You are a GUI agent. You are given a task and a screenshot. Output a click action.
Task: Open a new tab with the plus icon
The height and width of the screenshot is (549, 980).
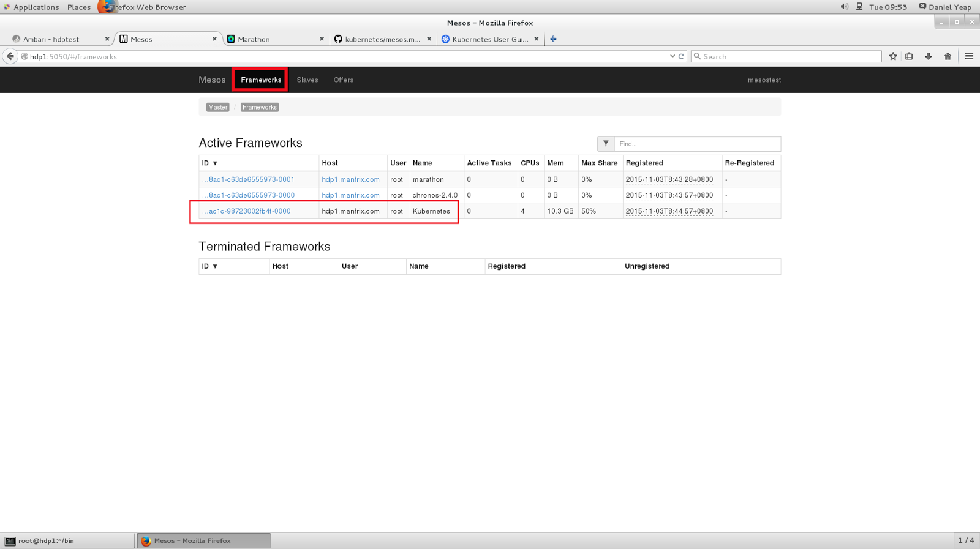553,39
